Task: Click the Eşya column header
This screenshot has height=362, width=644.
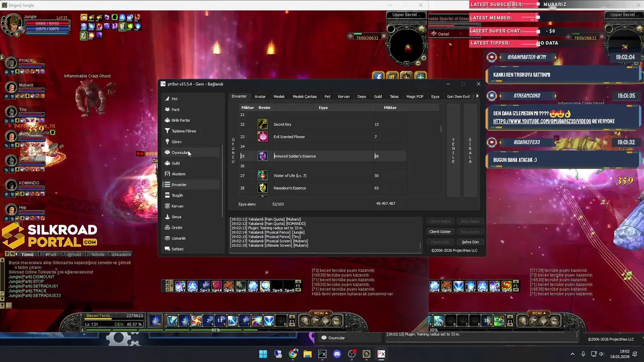Action: click(323, 108)
